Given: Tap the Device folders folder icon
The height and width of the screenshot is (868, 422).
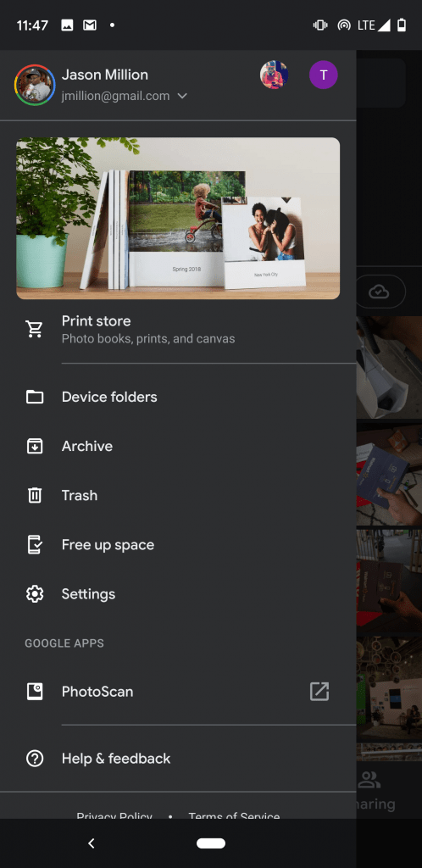Looking at the screenshot, I should point(34,397).
